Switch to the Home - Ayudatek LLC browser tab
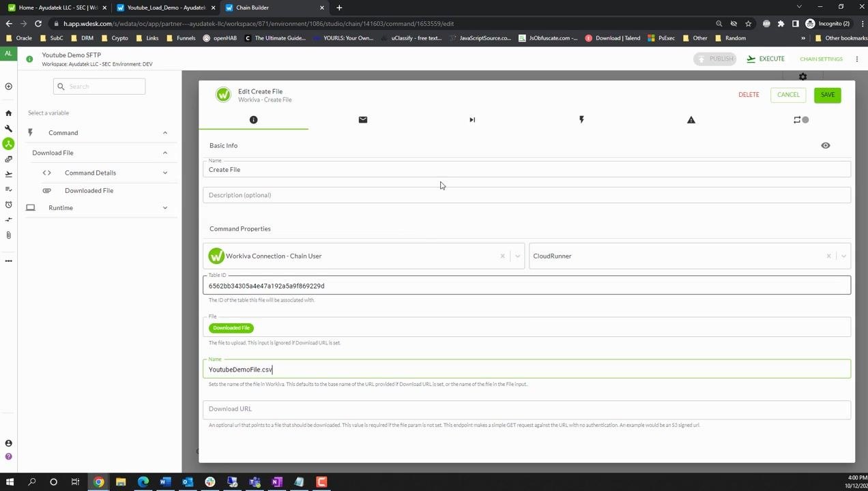Image resolution: width=868 pixels, height=491 pixels. (x=57, y=8)
